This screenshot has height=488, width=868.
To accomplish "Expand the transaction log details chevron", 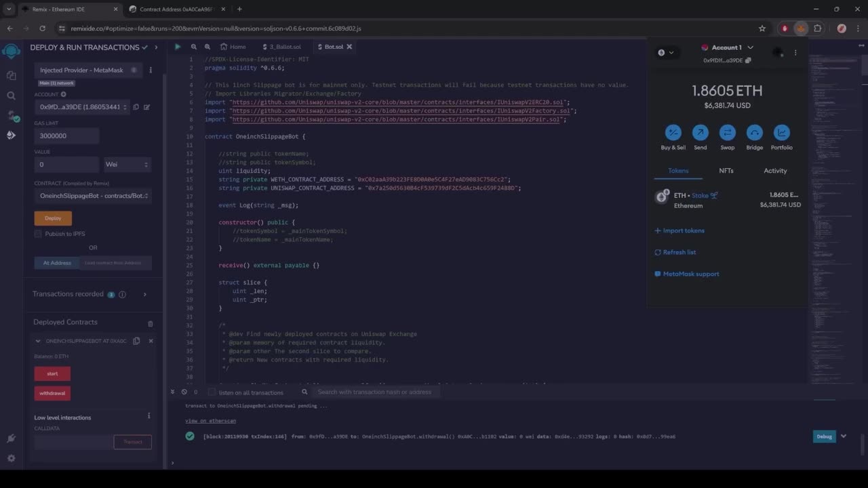I will [844, 436].
